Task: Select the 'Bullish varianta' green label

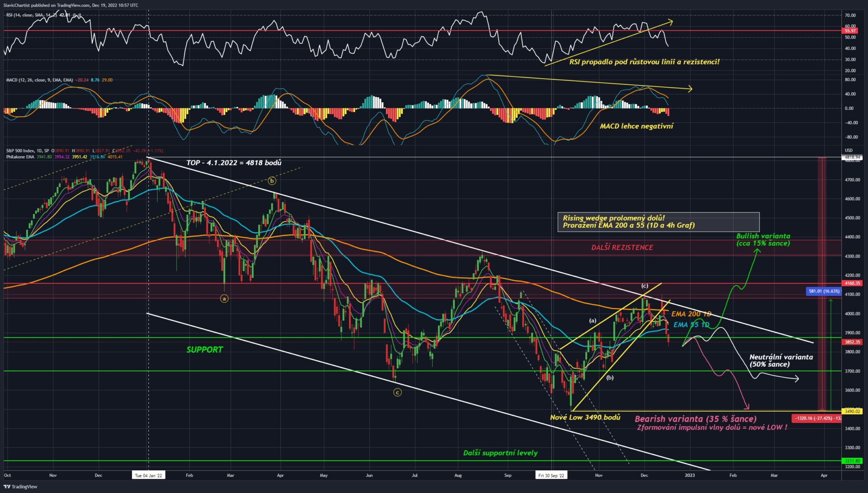Action: point(763,239)
